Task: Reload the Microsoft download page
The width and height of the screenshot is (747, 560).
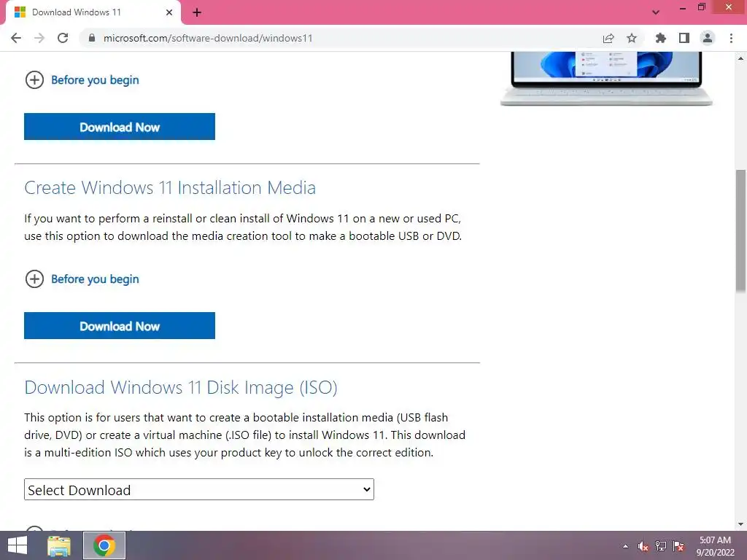Action: tap(63, 38)
